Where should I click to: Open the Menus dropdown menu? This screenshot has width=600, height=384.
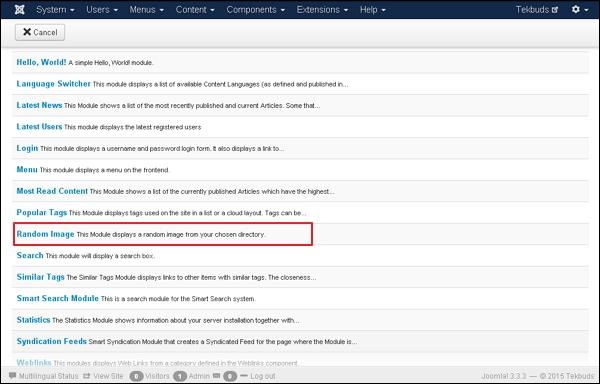pyautogui.click(x=147, y=10)
